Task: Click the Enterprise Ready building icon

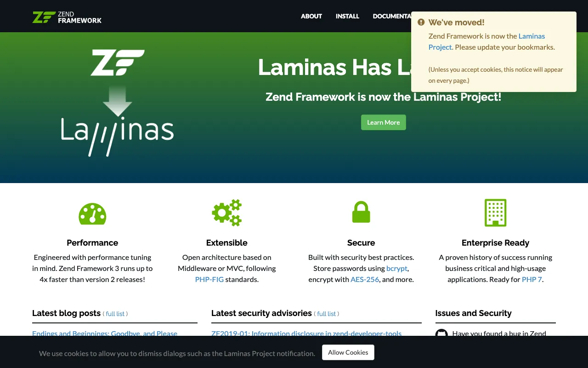Action: [x=495, y=213]
